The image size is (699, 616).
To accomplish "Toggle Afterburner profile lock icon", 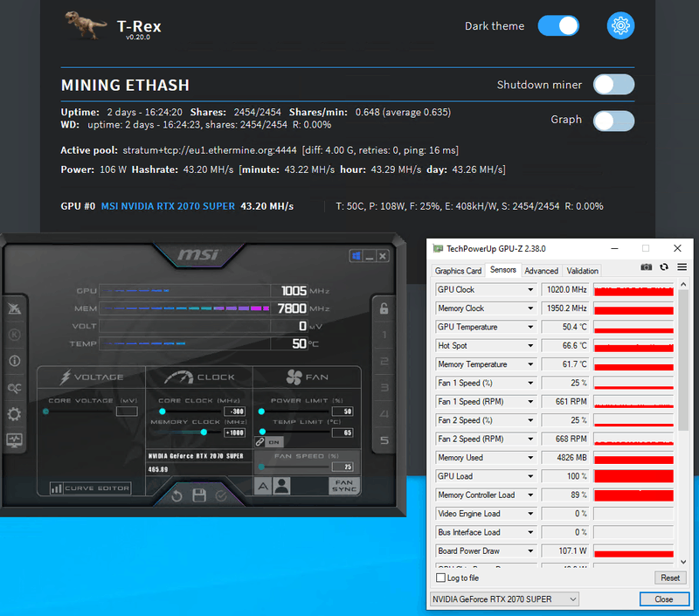I will [x=384, y=308].
